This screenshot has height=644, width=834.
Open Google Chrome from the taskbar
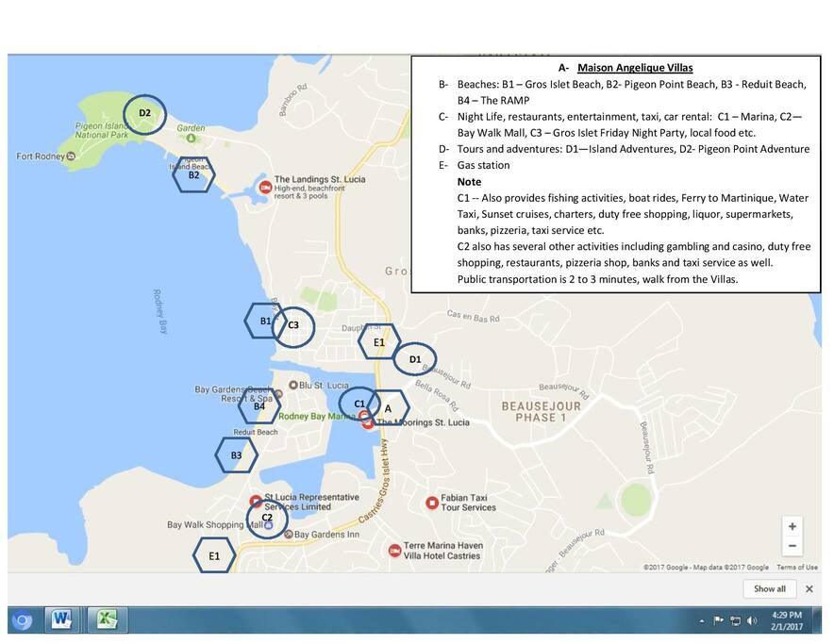[23, 620]
